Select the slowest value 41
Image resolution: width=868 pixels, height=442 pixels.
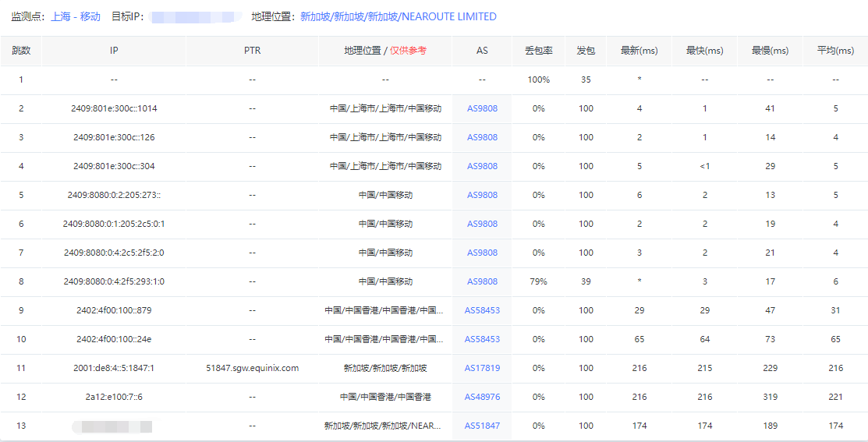[770, 108]
